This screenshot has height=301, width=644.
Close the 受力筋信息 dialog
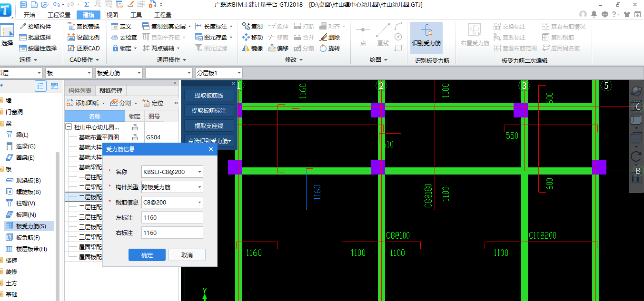(x=211, y=149)
